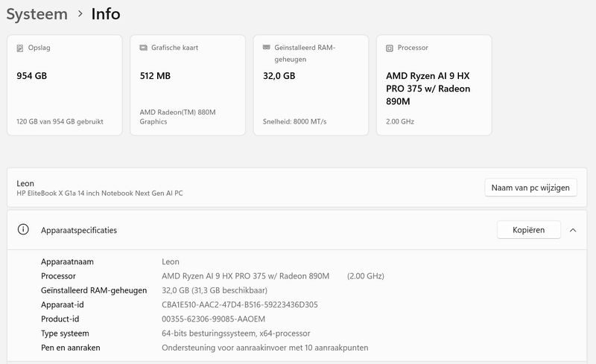Screen dimensions: 596x364
Task: Click the Pen en aanraken label
Action: pos(71,348)
